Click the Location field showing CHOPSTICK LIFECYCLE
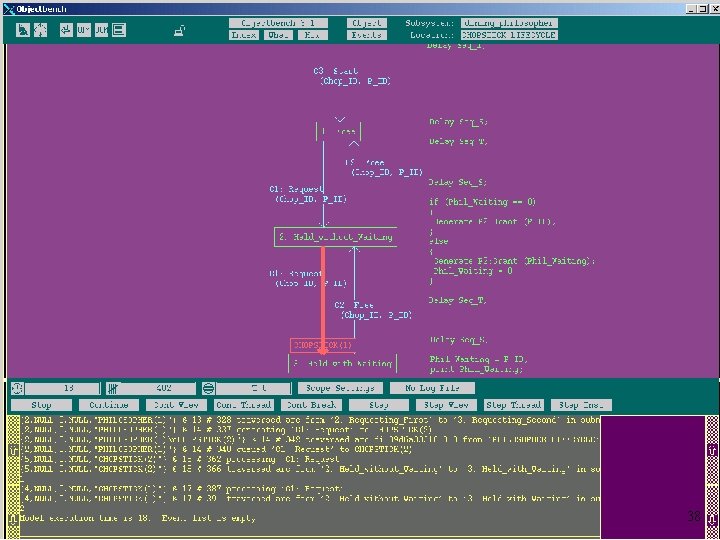This screenshot has height=540, width=720. (509, 35)
